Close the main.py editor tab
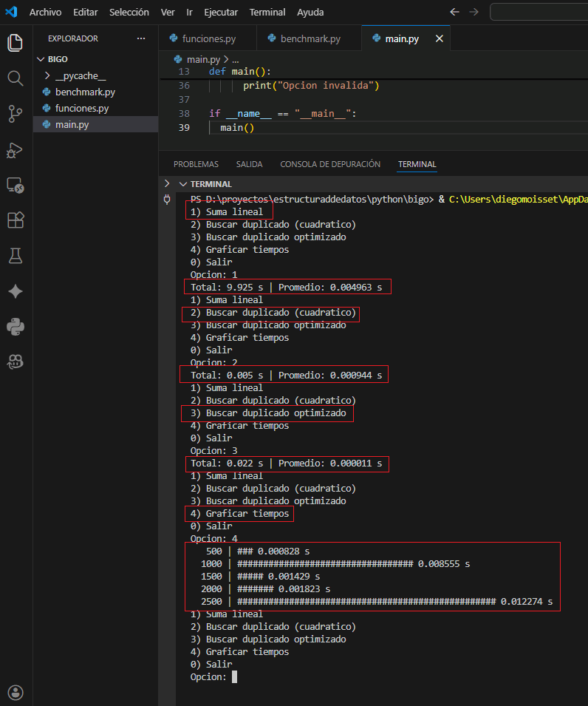588x706 pixels. 439,38
